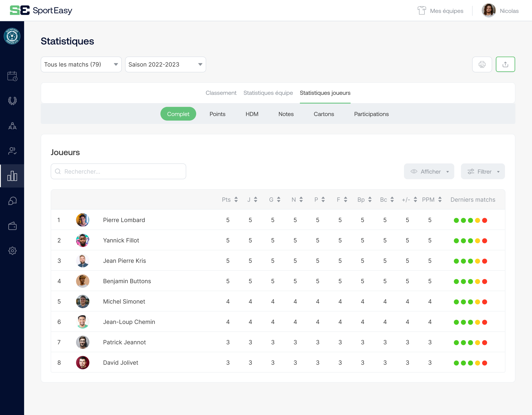Click the laurel championship sidebar icon

[x=12, y=101]
